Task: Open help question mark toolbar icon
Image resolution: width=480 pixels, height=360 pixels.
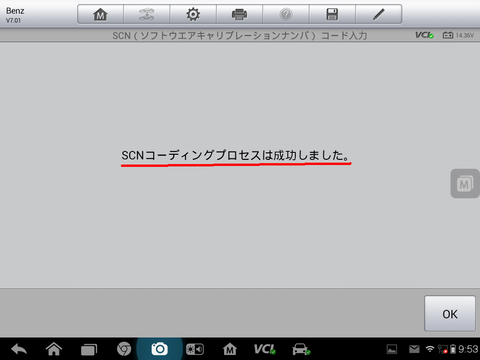Action: coord(286,14)
